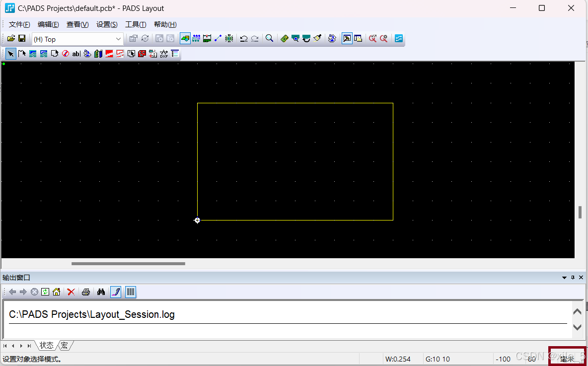Click the Redraw icon with magnifier on screen
588x366 pixels.
tap(295, 38)
